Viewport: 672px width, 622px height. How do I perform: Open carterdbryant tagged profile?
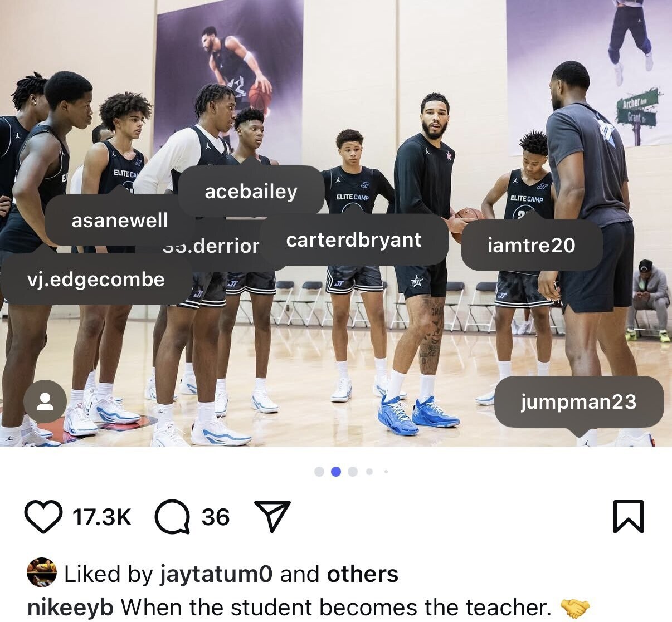tap(354, 239)
